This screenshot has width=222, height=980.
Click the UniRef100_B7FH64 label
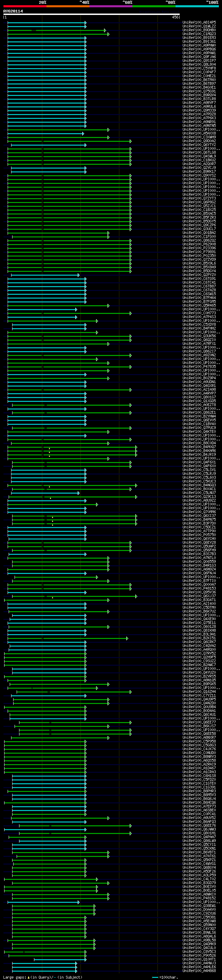(x=199, y=298)
